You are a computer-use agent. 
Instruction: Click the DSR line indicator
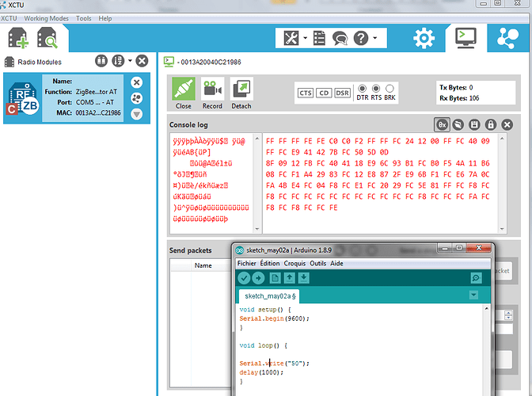342,93
